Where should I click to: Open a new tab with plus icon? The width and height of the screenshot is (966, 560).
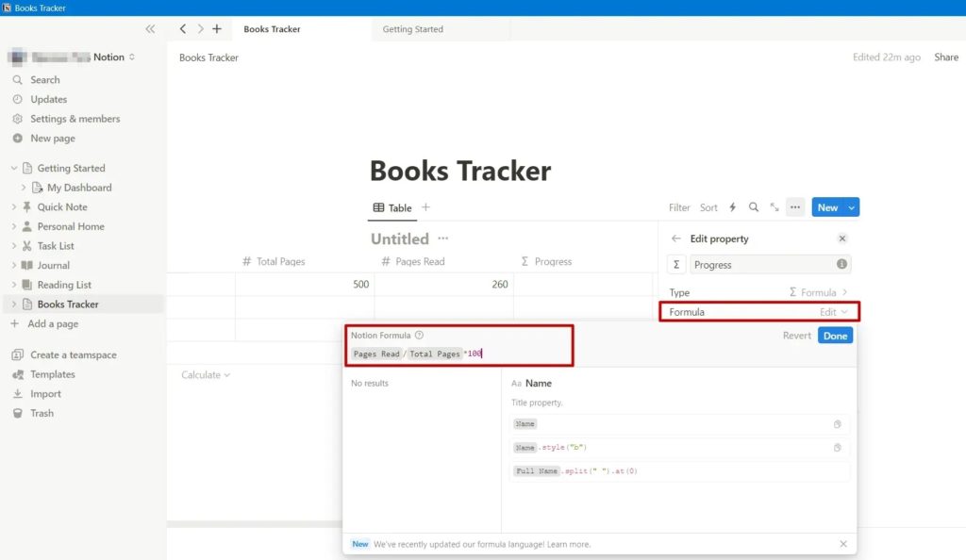(x=217, y=29)
